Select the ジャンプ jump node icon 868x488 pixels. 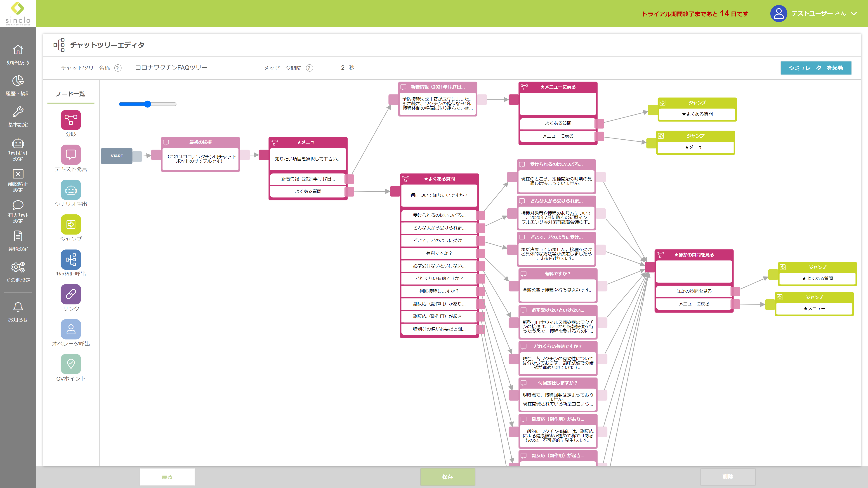[71, 225]
